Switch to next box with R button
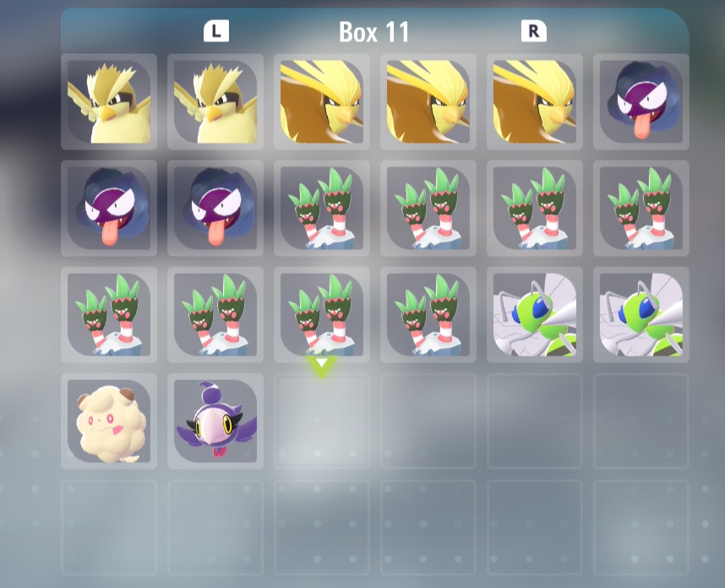The height and width of the screenshot is (588, 725). [x=534, y=31]
